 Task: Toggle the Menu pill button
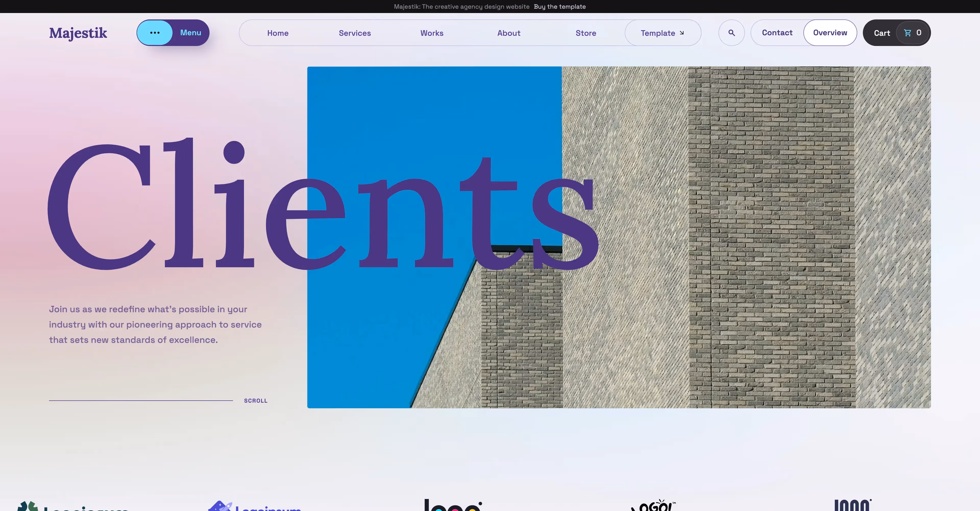point(173,33)
